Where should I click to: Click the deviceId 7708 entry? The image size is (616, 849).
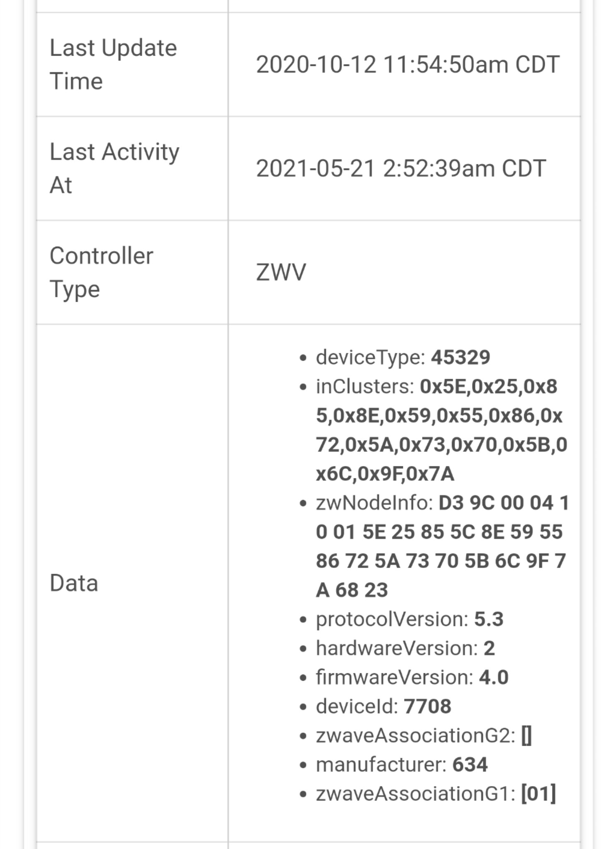pyautogui.click(x=383, y=706)
